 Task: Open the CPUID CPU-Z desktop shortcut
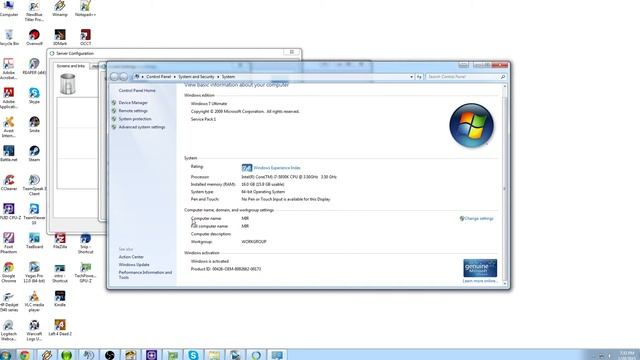click(x=9, y=211)
